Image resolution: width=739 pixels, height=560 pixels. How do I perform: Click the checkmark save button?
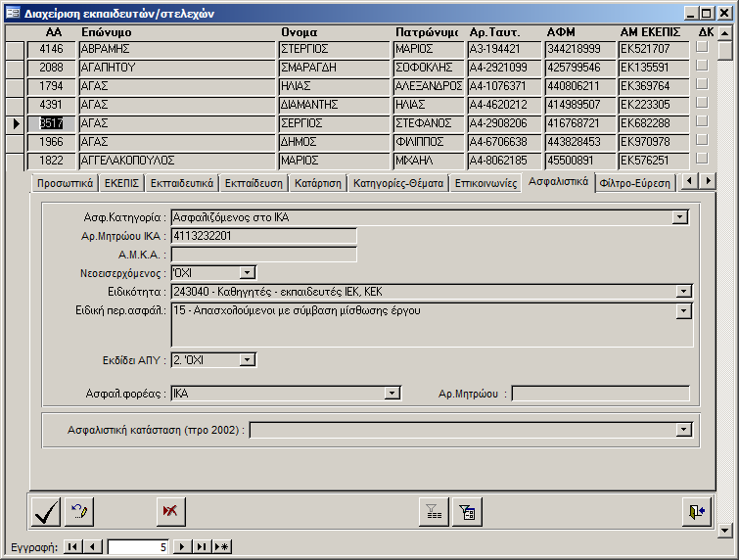[x=46, y=510]
